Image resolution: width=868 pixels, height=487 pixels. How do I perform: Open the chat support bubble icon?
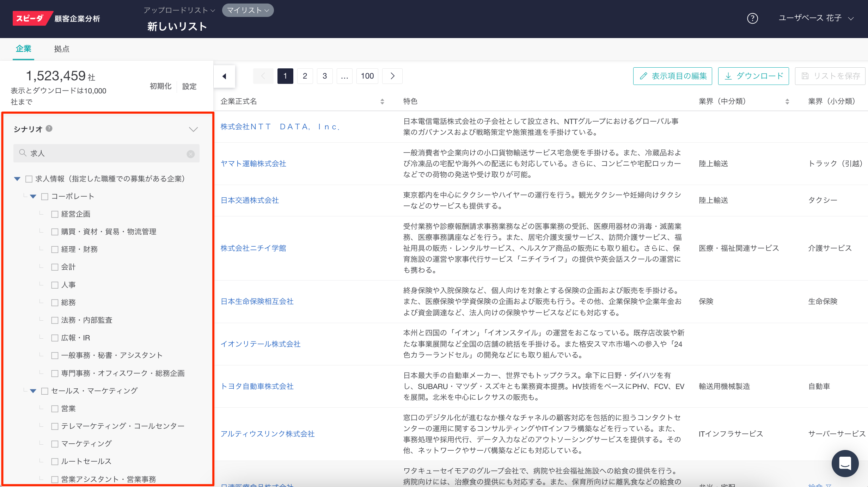tap(845, 463)
